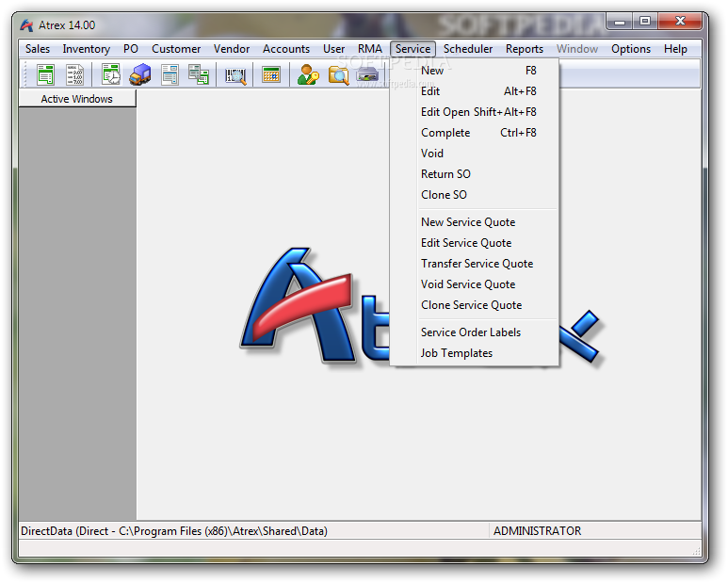Choose Void service order entry
The image size is (728, 583).
[x=475, y=154]
